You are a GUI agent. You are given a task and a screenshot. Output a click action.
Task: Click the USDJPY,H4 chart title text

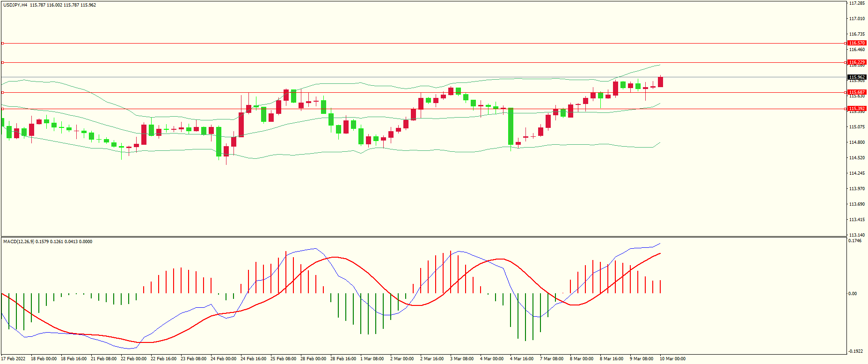(15, 5)
